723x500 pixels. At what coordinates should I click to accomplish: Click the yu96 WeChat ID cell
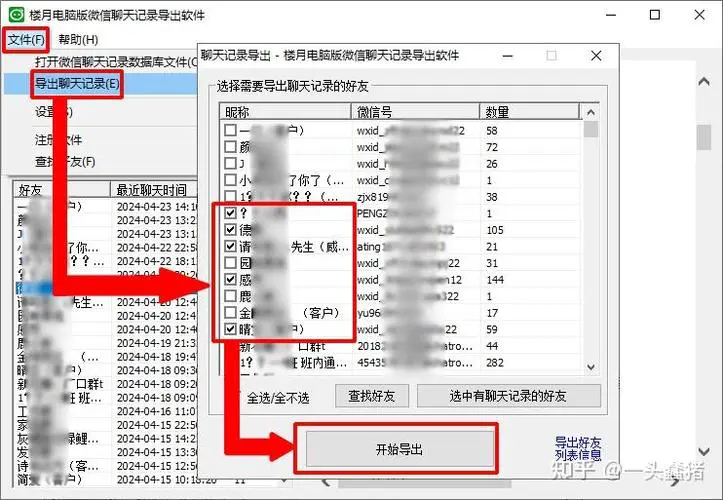click(x=417, y=313)
